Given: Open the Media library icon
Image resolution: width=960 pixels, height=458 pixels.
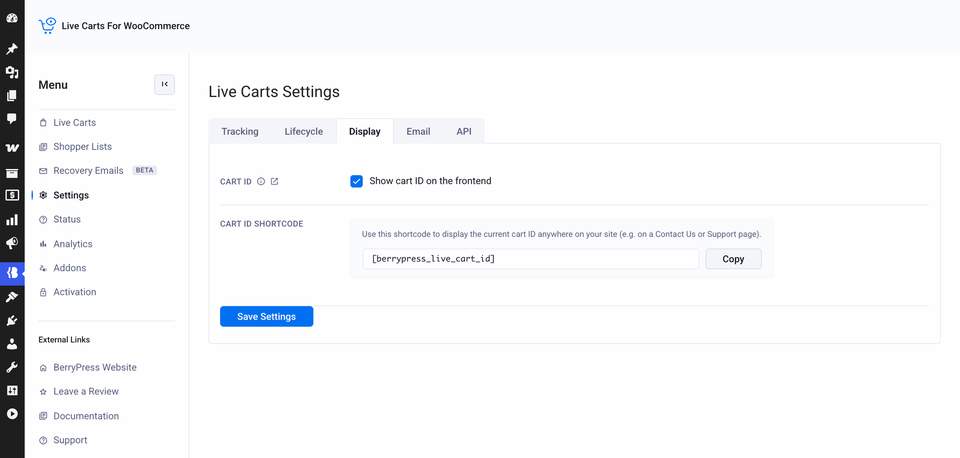Looking at the screenshot, I should tap(12, 73).
